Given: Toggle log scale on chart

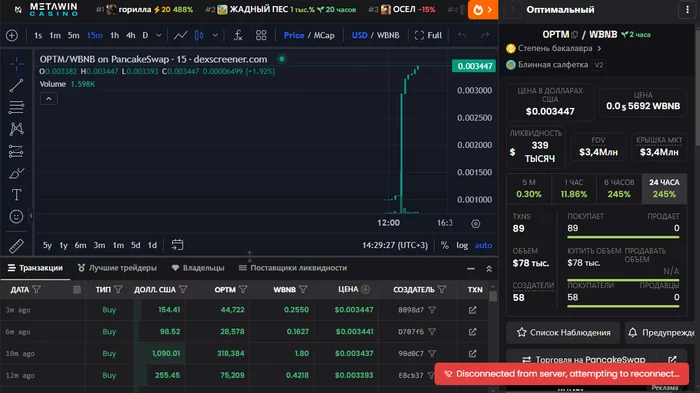Looking at the screenshot, I should click(462, 245).
